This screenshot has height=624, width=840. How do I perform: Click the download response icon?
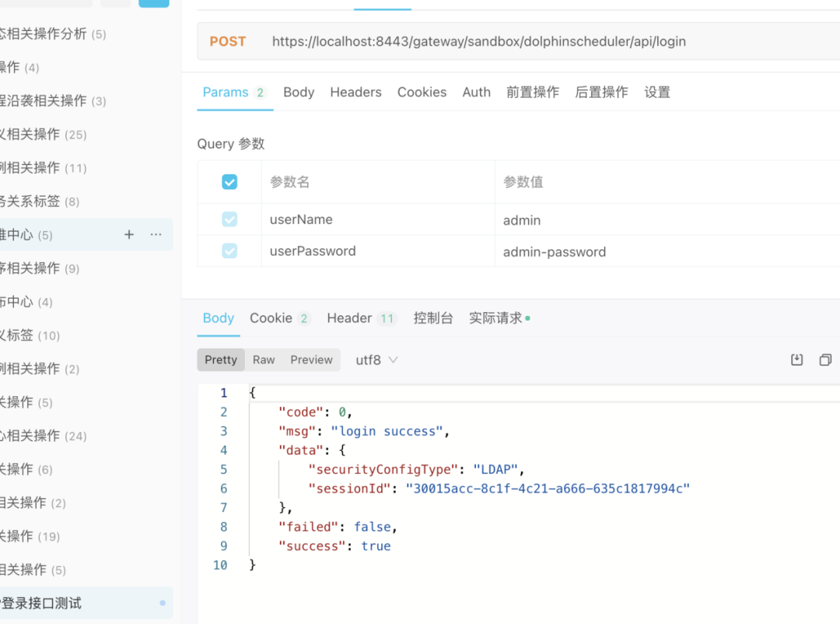point(796,359)
